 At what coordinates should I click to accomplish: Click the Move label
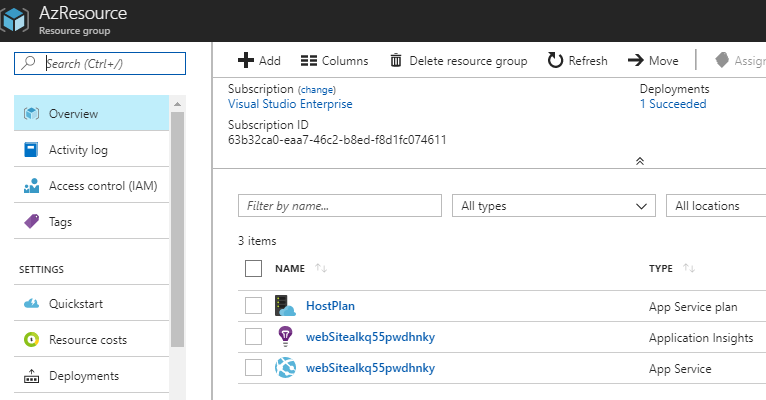(663, 61)
